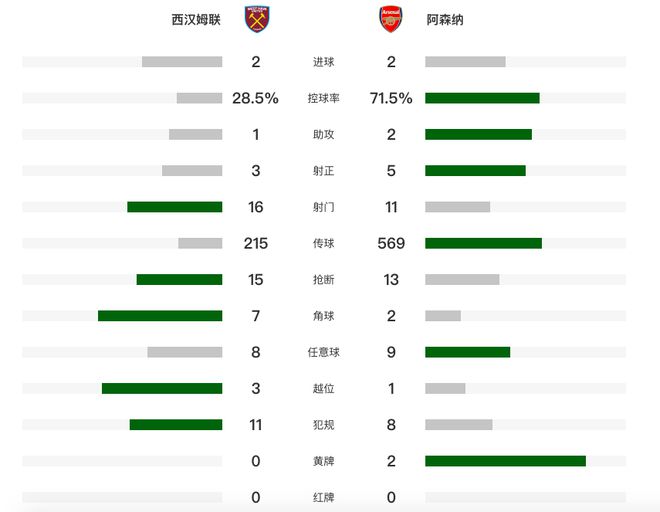Screen dimensions: 660x512
Task: Click the West Ham United crest icon
Action: pos(256,20)
